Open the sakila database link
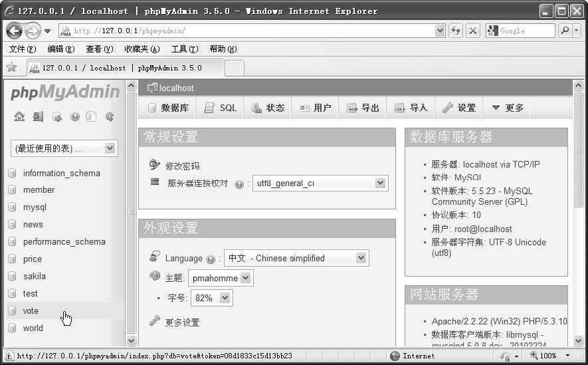 click(x=34, y=277)
